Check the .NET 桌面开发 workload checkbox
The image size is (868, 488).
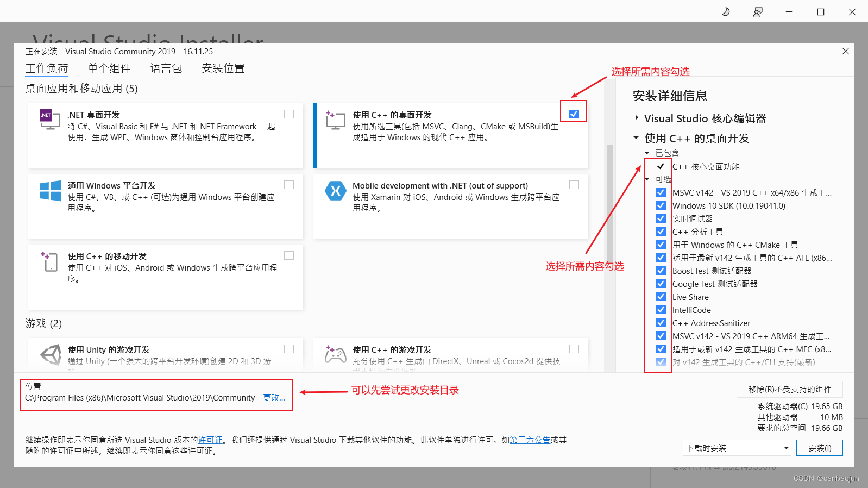click(x=289, y=114)
